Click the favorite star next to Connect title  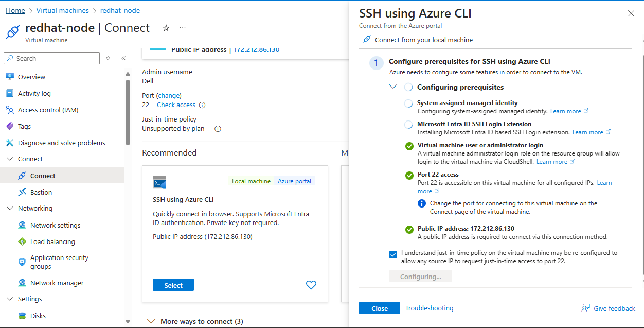[x=166, y=28]
